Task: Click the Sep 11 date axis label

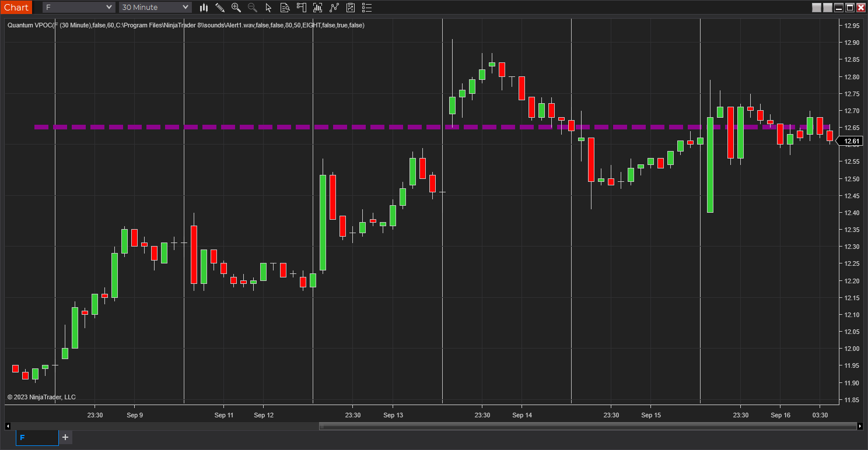Action: tap(223, 415)
